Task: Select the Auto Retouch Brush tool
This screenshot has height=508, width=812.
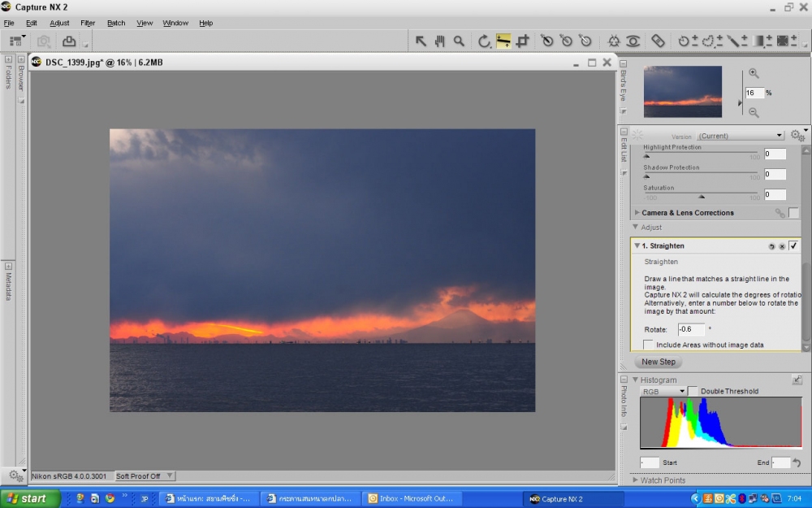Action: point(658,41)
